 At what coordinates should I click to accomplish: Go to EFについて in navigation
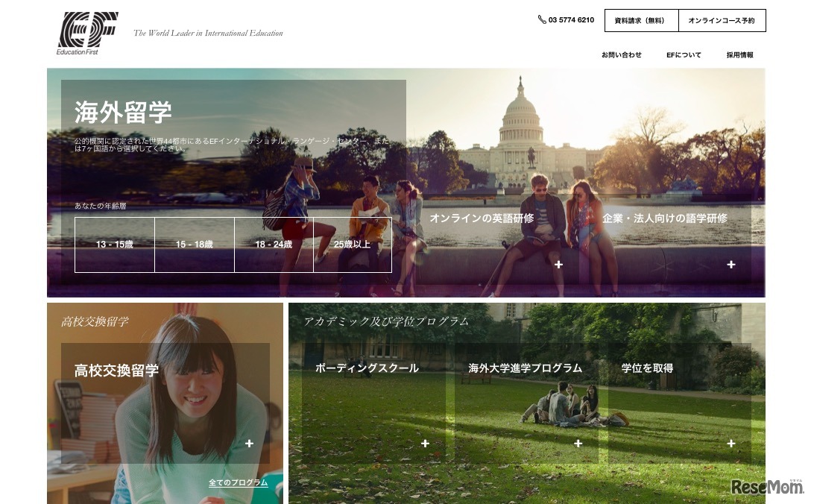[684, 55]
